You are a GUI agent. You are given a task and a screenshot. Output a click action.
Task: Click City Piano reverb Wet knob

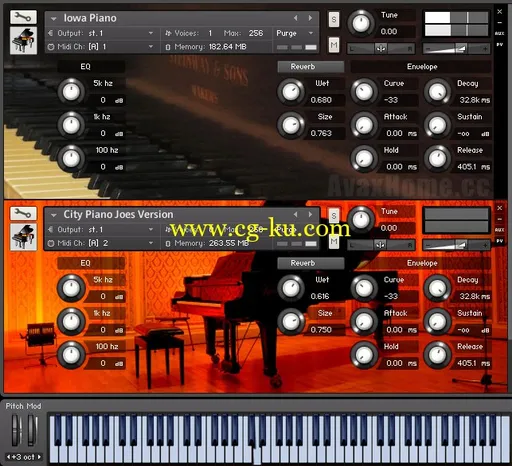click(x=291, y=288)
